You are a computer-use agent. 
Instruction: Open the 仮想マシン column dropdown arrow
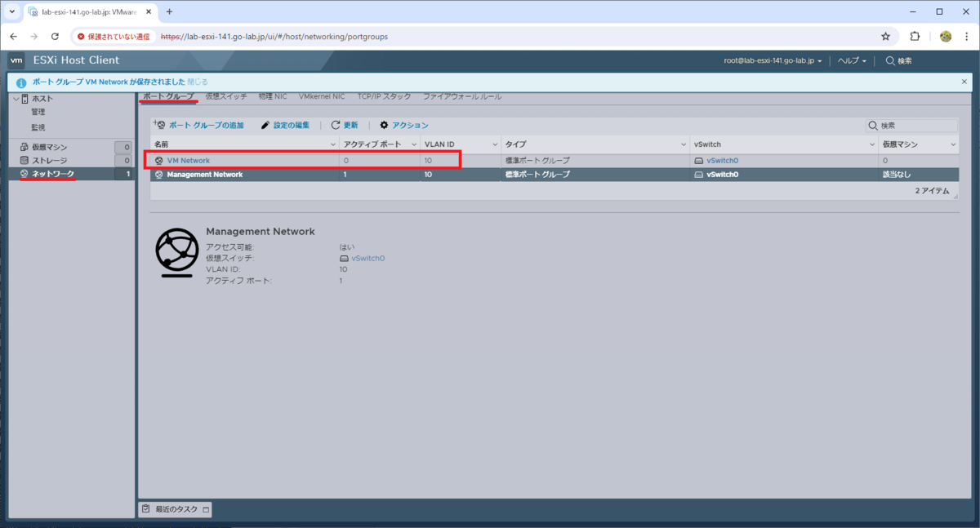click(952, 144)
